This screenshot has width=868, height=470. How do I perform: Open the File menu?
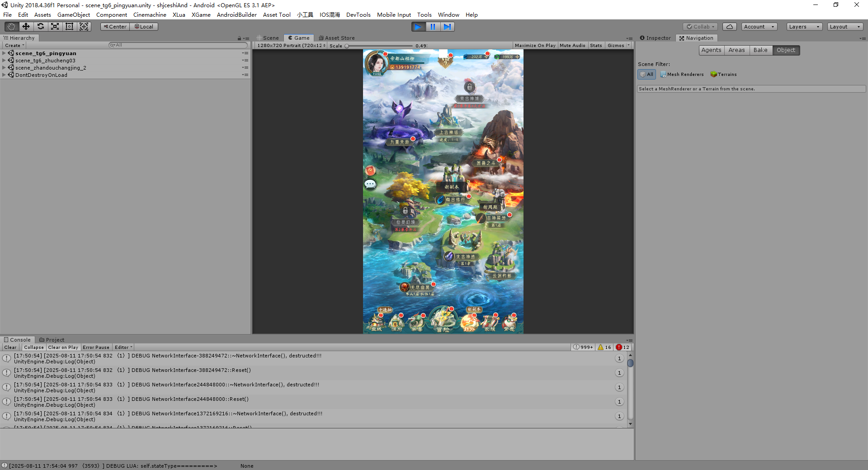pos(8,15)
